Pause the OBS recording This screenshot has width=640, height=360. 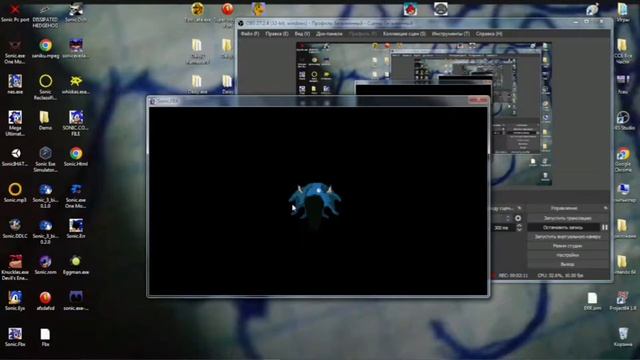[604, 227]
